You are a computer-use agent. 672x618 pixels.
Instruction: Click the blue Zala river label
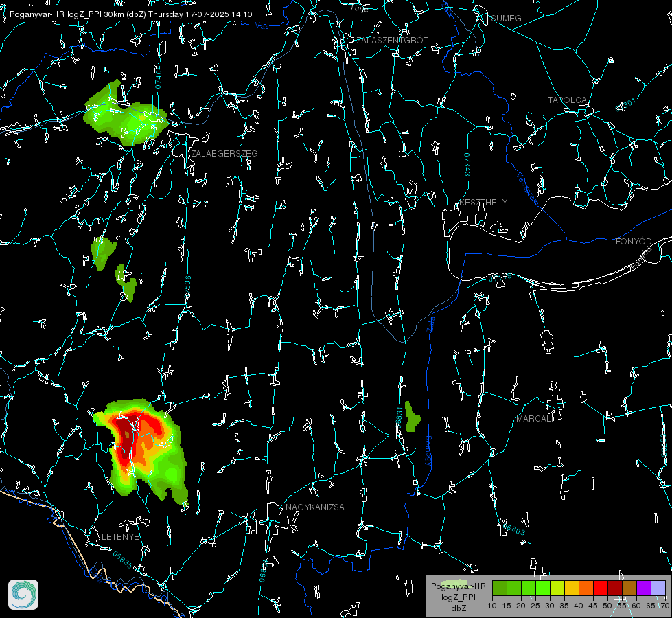click(430, 323)
